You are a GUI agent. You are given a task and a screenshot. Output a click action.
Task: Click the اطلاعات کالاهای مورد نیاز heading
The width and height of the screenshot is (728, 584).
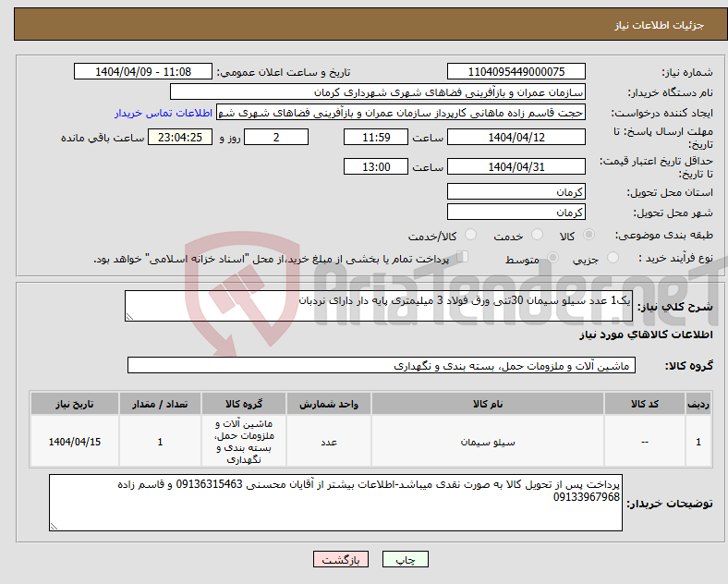[x=646, y=335]
